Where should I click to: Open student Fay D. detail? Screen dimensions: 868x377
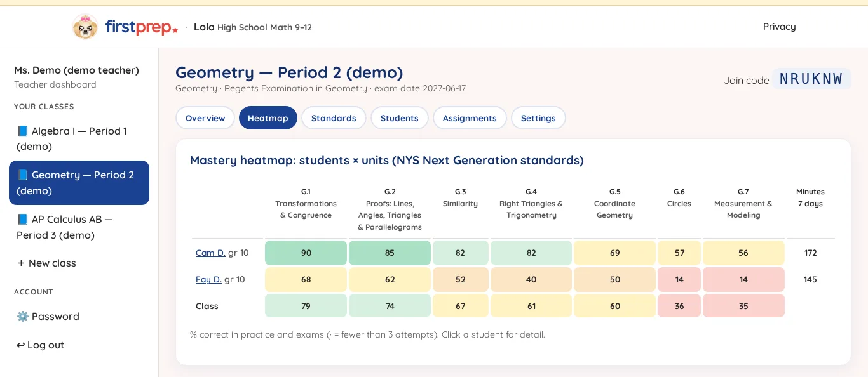[208, 279]
